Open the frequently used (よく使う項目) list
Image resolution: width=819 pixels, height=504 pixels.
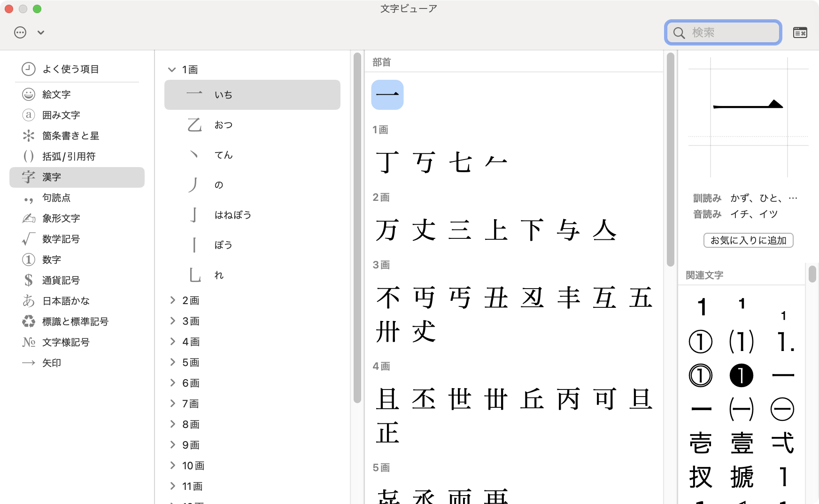[70, 69]
